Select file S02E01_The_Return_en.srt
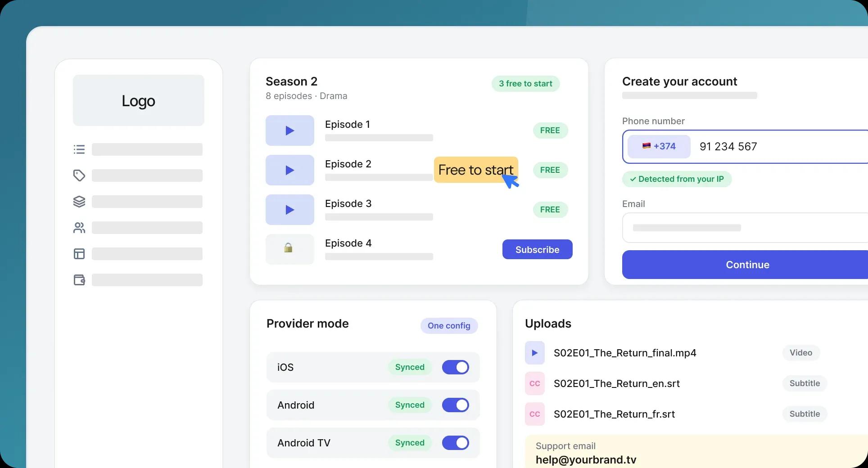The width and height of the screenshot is (868, 468). (x=617, y=383)
